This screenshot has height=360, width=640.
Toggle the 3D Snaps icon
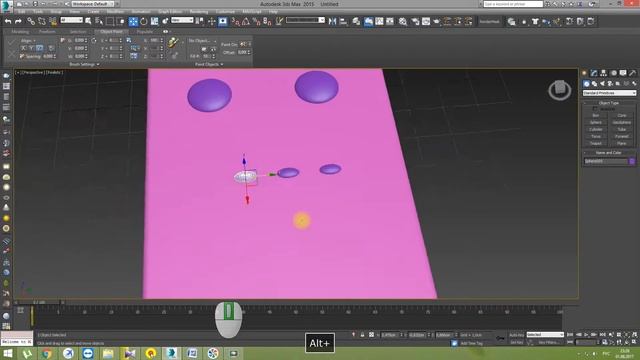tap(236, 22)
